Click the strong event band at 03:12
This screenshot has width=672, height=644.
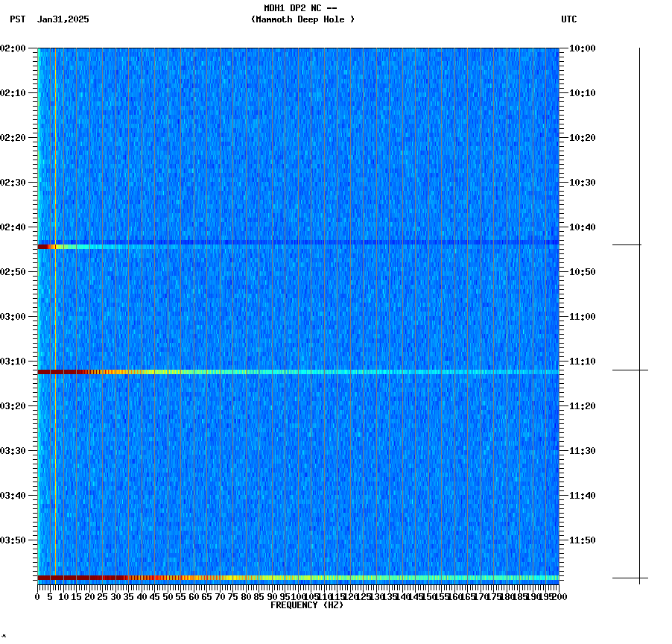click(298, 371)
